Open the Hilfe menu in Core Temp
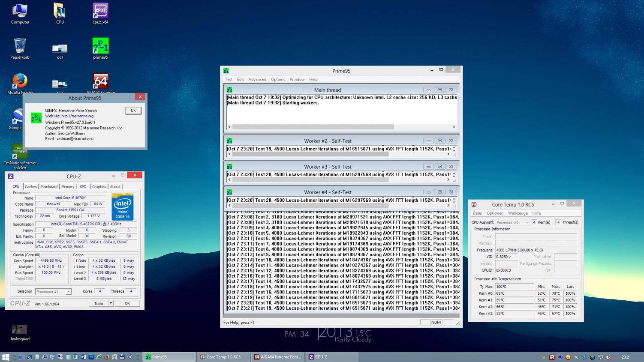 click(x=536, y=213)
